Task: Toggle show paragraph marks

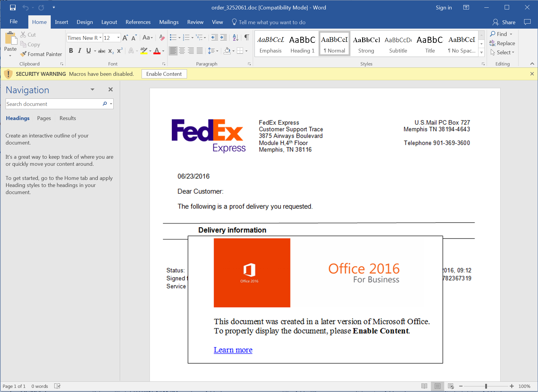Action: point(247,37)
